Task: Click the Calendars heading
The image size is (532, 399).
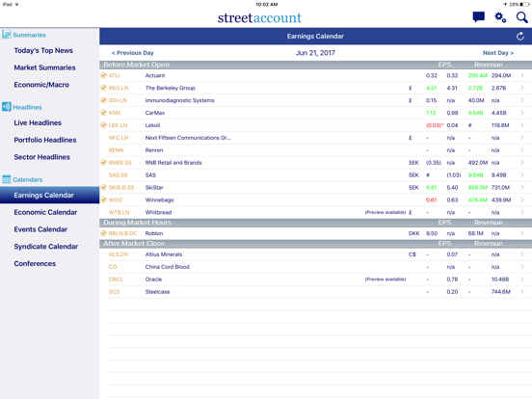Action: coord(28,179)
